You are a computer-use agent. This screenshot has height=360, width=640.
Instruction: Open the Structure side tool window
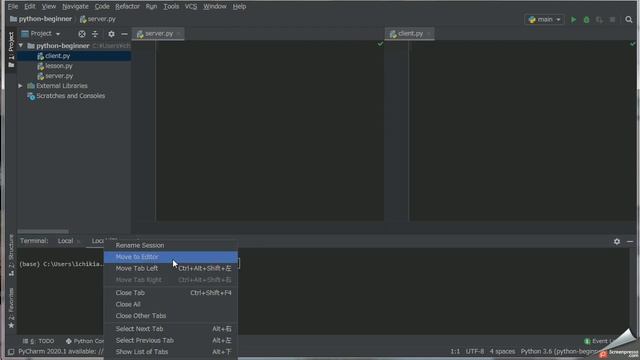[11, 256]
